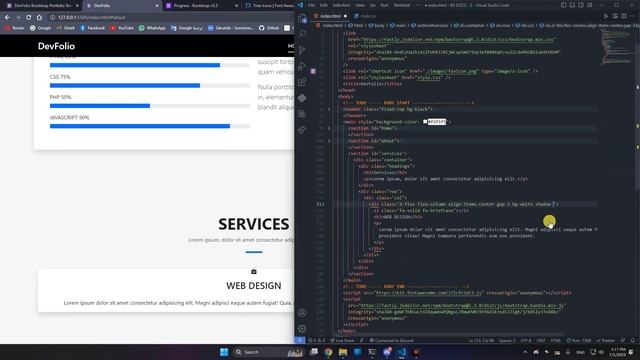Toggle secondary sidebar layout button
Screen dimensions: 640x360
(x=581, y=5)
